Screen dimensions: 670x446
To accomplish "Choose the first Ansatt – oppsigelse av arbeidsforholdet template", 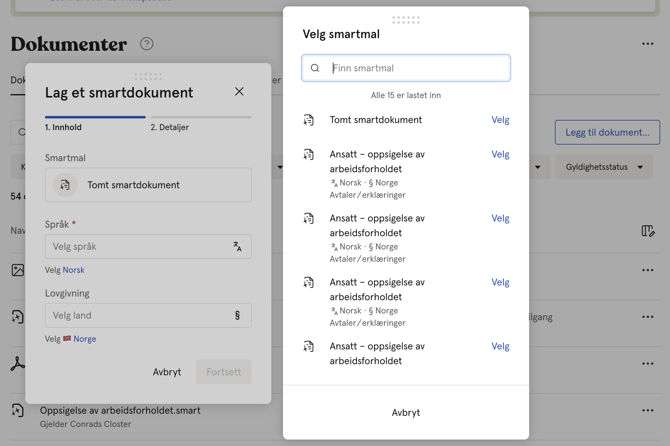I will (500, 154).
